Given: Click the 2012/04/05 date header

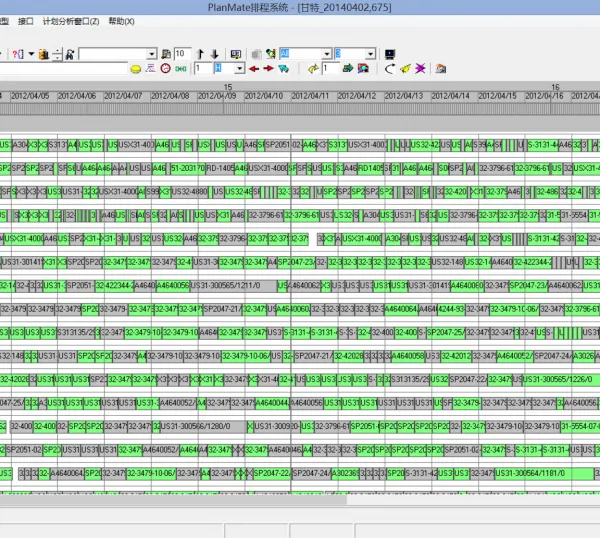Looking at the screenshot, I should click(x=30, y=96).
